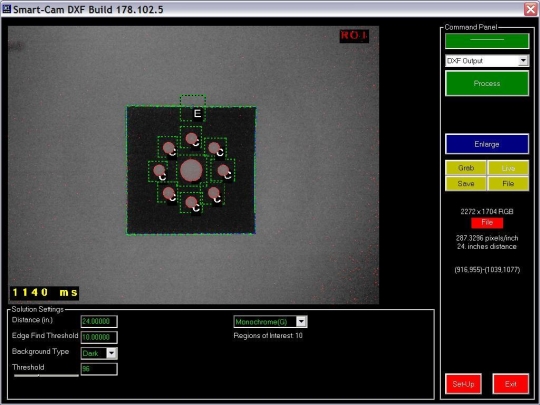Click the Threshold slider track
540x405 pixels.
coord(46,375)
